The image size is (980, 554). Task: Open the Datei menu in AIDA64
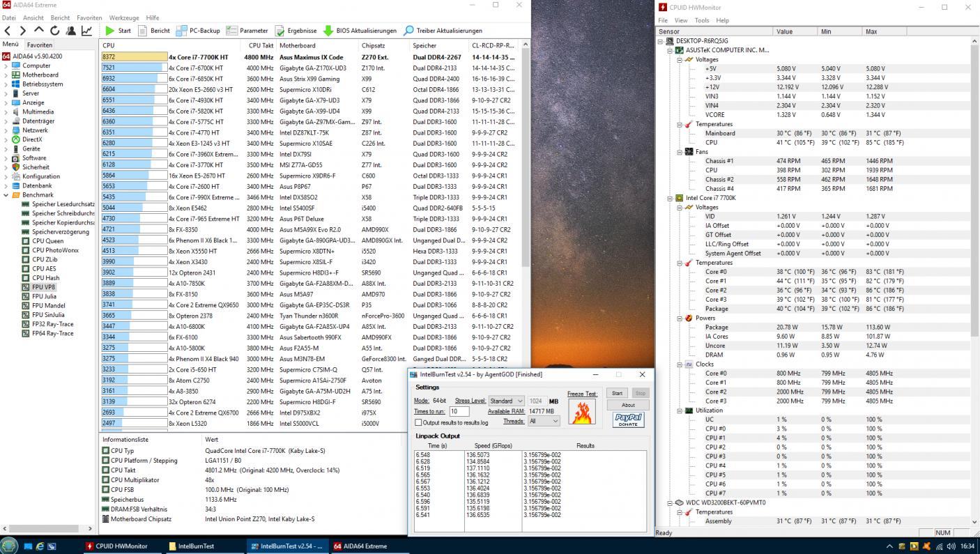point(9,17)
